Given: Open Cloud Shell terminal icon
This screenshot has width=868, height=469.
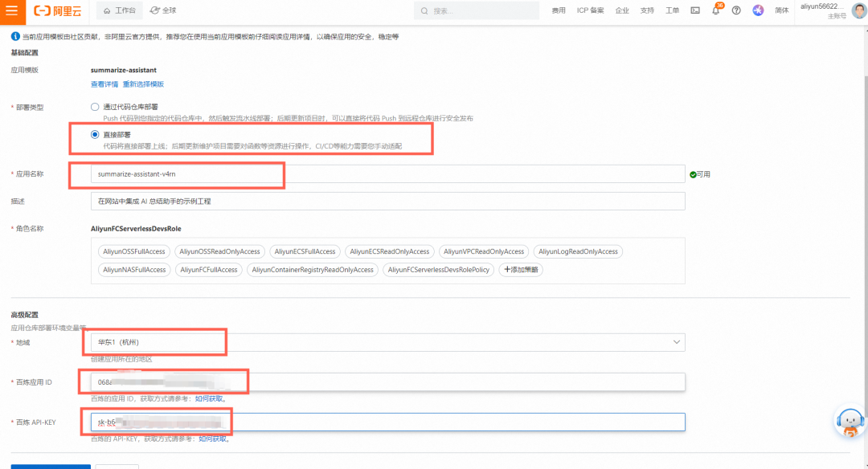Looking at the screenshot, I should (695, 10).
